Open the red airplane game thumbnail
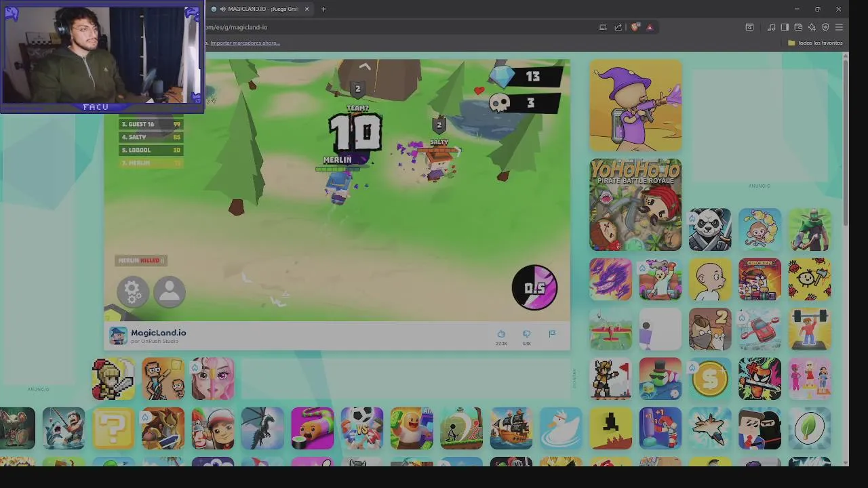Image resolution: width=868 pixels, height=488 pixels. [610, 329]
